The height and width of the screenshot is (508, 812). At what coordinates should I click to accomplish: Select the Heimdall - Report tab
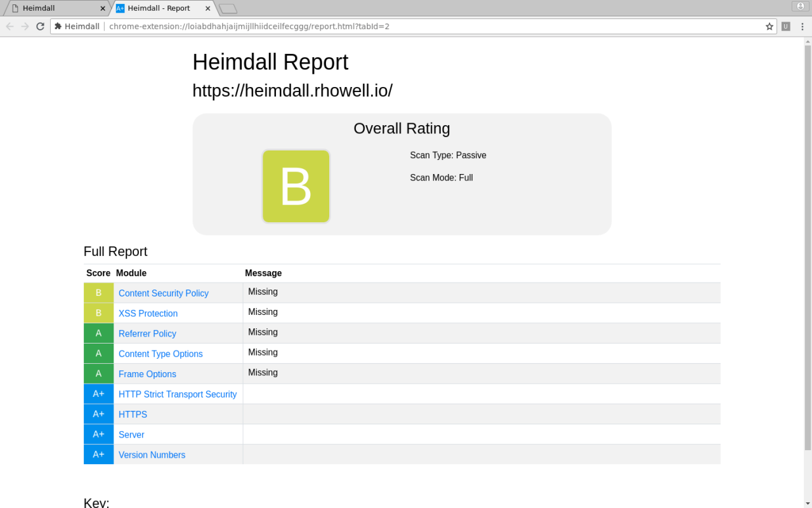tap(159, 8)
